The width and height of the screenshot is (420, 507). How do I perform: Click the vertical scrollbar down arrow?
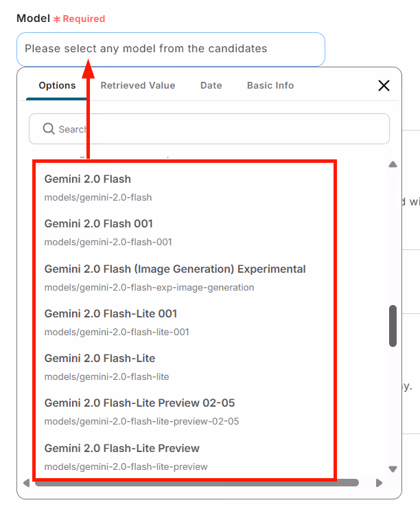pos(393,469)
